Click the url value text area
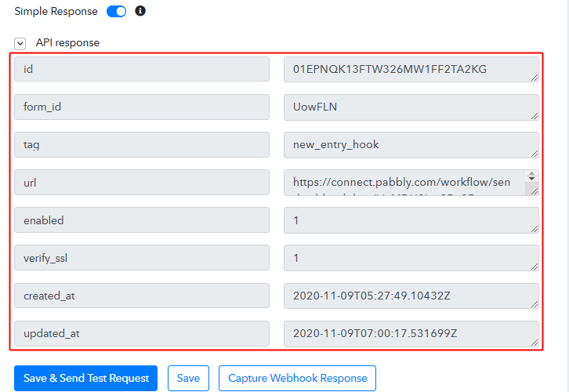This screenshot has width=569, height=392. point(404,183)
